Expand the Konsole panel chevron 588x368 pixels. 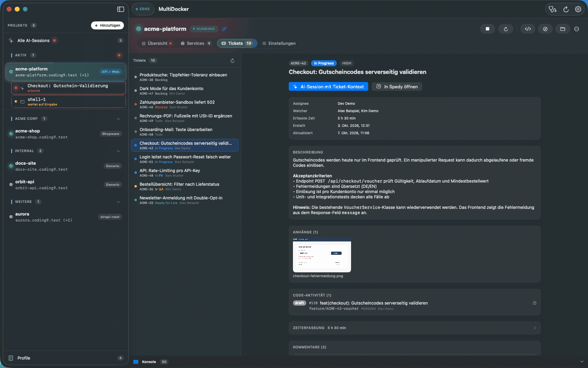coord(582,362)
